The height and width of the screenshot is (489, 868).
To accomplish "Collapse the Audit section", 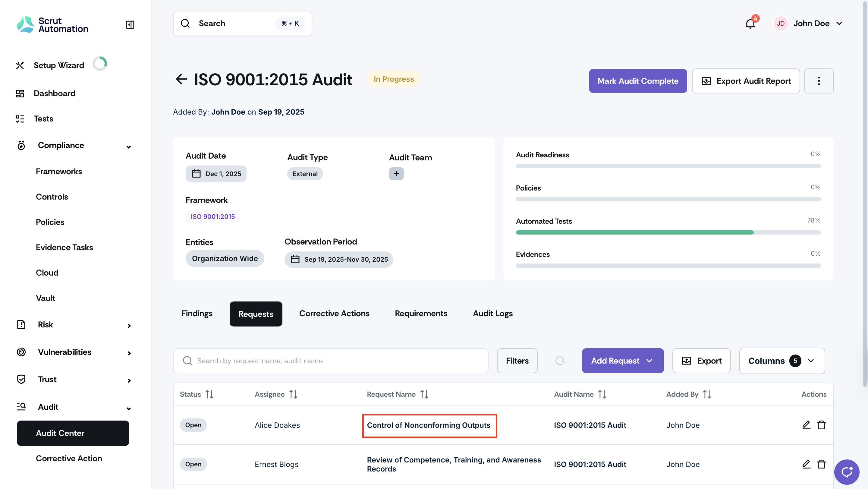I will [129, 409].
